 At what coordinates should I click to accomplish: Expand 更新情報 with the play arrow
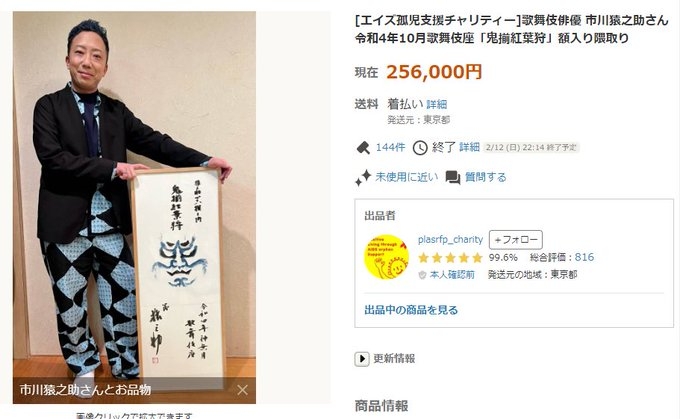[x=362, y=359]
